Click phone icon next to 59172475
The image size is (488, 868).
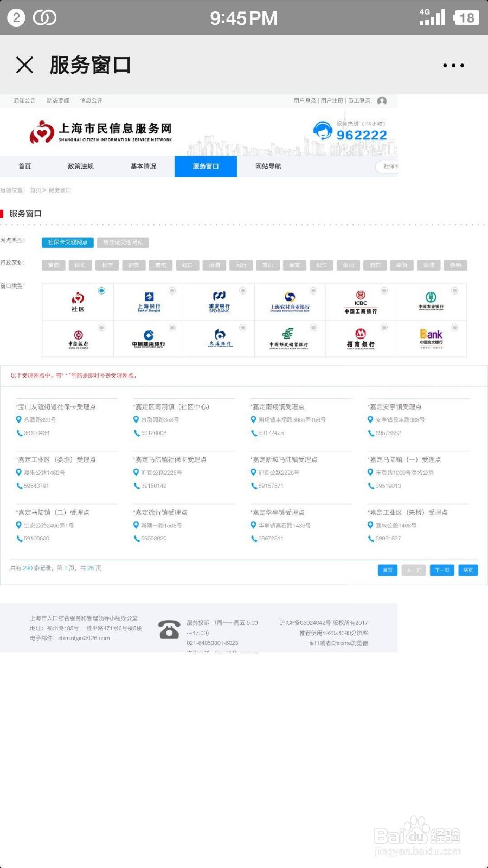click(x=254, y=433)
